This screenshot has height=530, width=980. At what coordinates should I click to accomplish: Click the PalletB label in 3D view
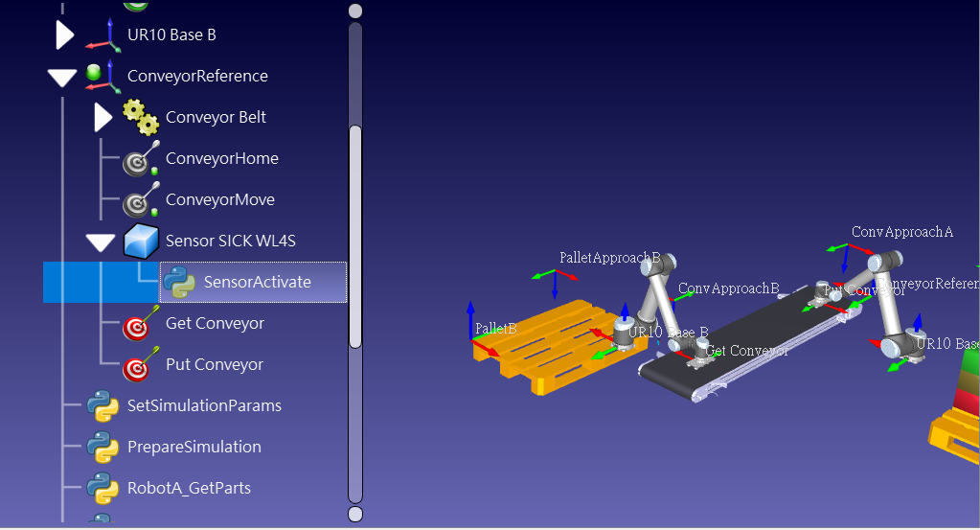click(x=495, y=329)
